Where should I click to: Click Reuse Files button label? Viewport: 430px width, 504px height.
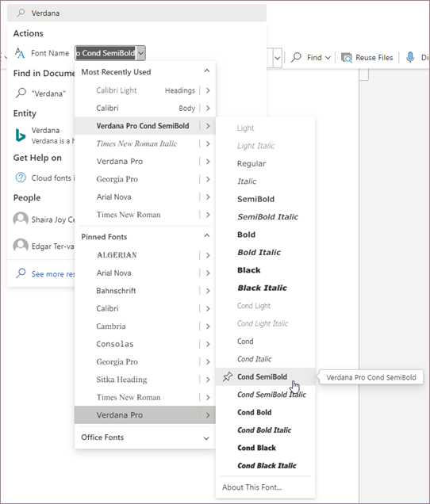(374, 58)
